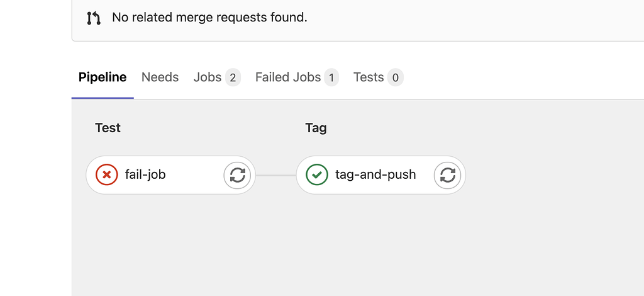Open the fail-job job name
Screen dimensions: 644x296
click(145, 174)
